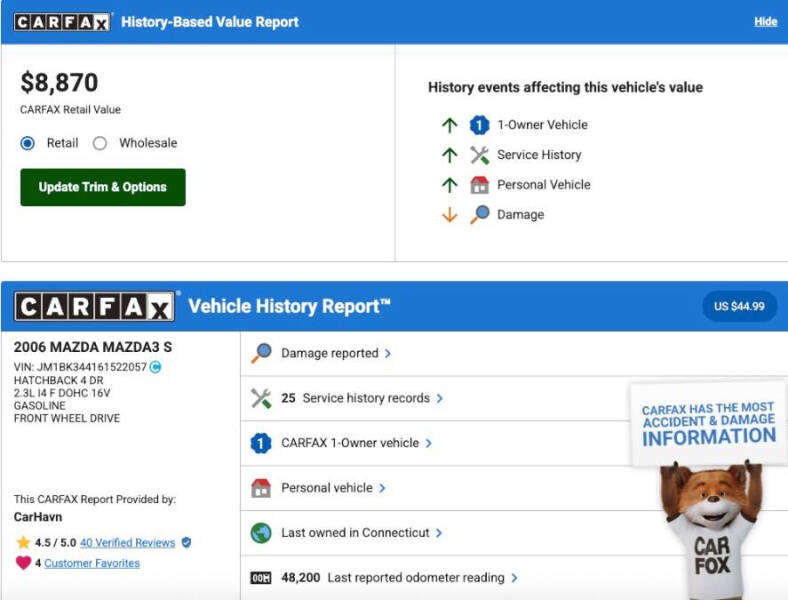Select the Retail value radio button
Image resolution: width=788 pixels, height=600 pixels.
(28, 143)
